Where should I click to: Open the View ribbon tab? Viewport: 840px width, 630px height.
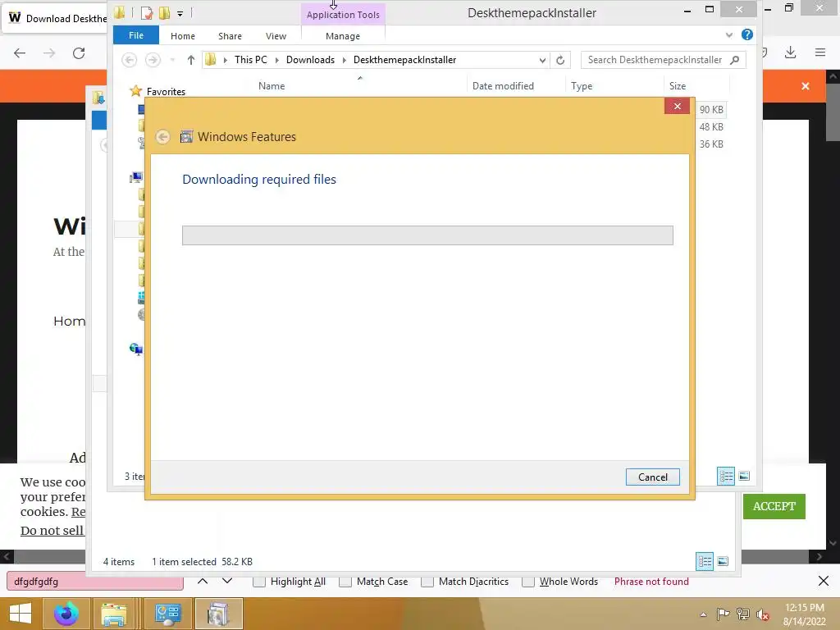point(276,36)
